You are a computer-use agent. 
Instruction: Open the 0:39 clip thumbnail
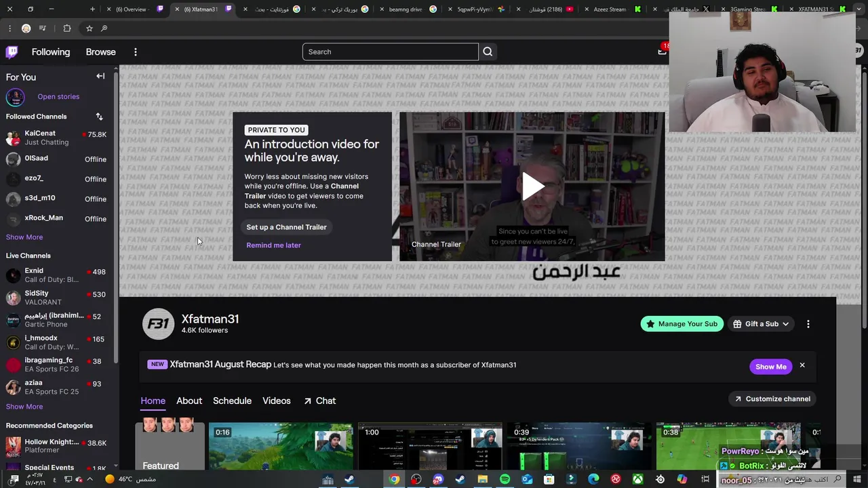579,447
